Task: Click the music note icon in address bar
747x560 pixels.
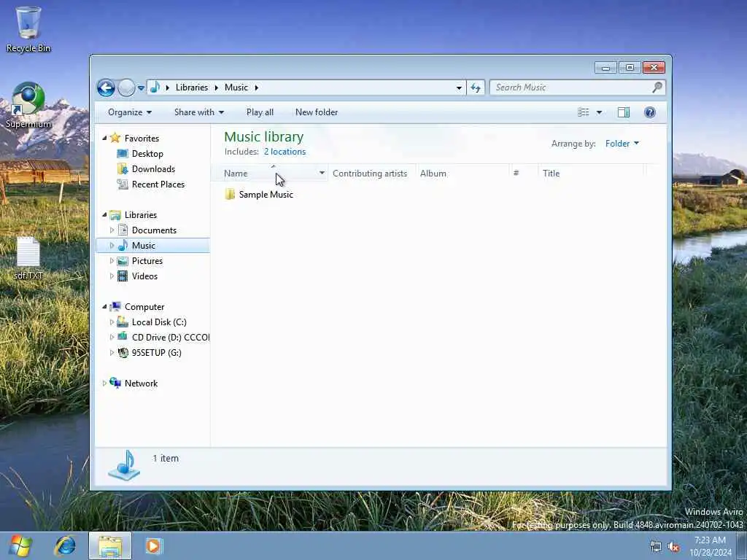Action: 155,87
